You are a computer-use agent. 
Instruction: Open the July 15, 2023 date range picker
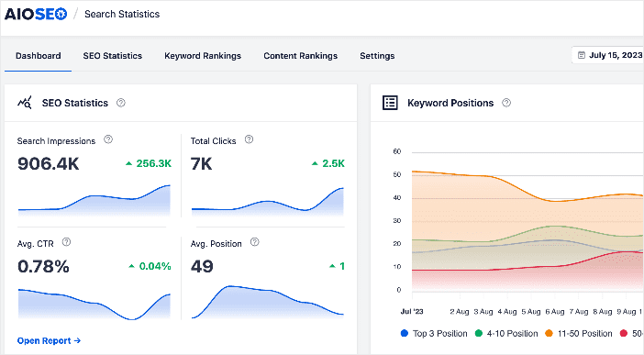pos(608,55)
